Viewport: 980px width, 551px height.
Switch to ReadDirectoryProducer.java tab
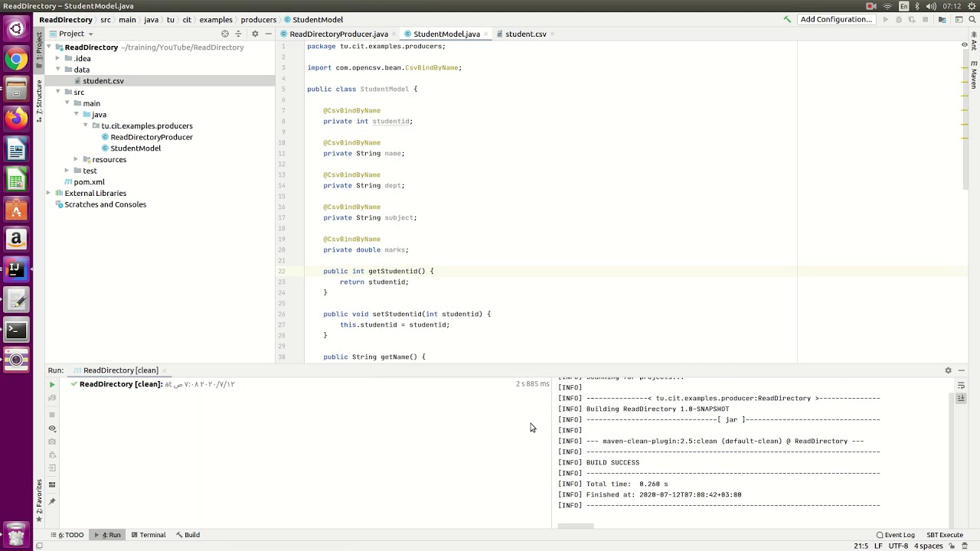(x=338, y=34)
